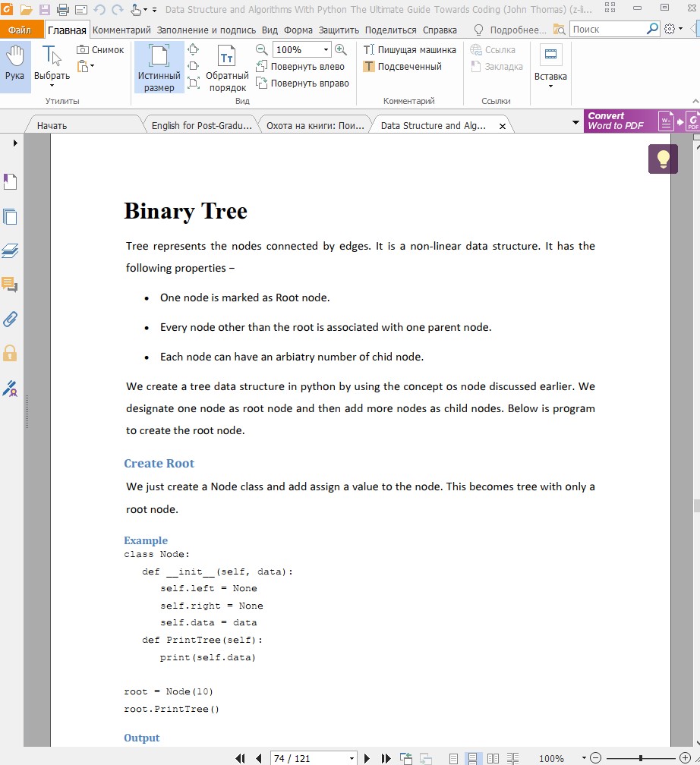
Task: Open the Comments panel in sidebar
Action: point(11,285)
